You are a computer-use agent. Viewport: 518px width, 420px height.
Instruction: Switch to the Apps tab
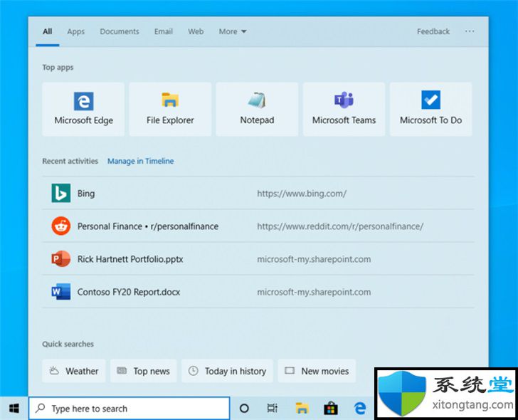(75, 31)
